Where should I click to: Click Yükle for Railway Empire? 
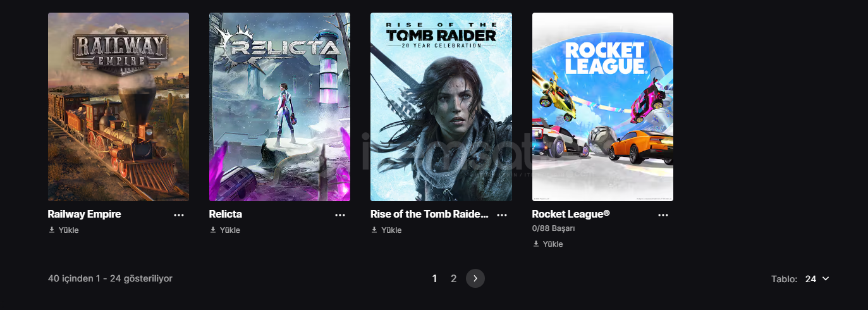(68, 230)
